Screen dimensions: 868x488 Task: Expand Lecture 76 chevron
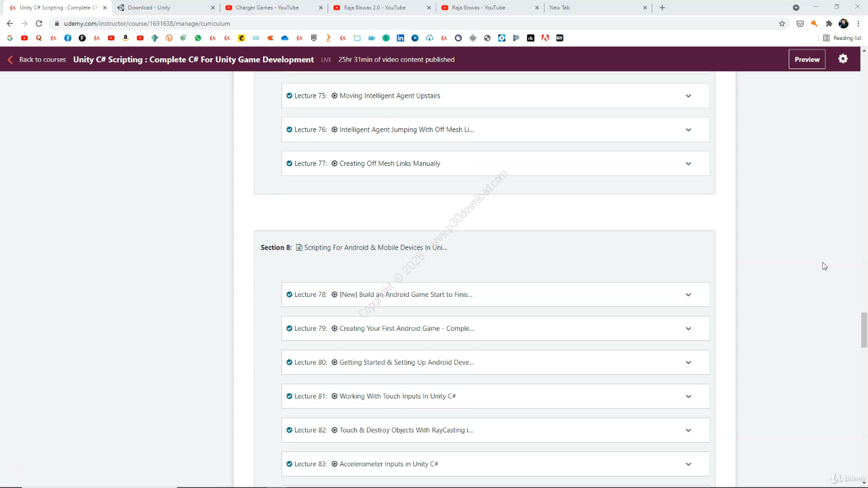point(688,129)
